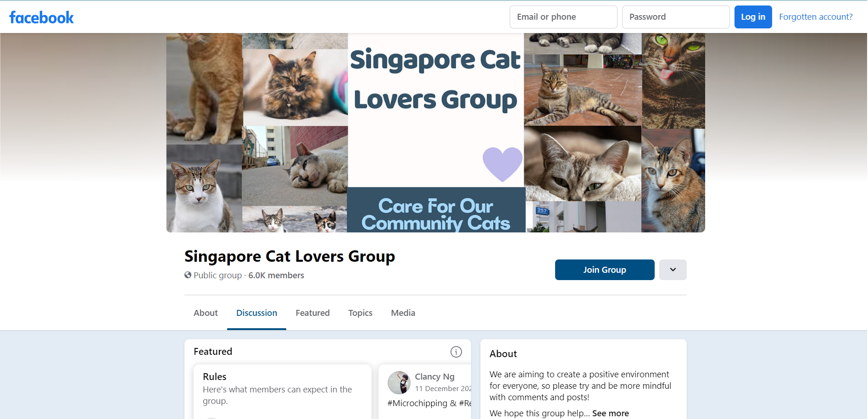Switch to the About tab

(x=206, y=313)
